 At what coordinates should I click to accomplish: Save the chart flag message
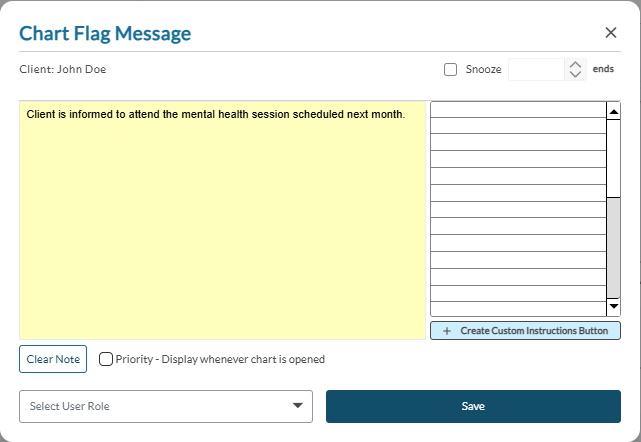tap(473, 406)
